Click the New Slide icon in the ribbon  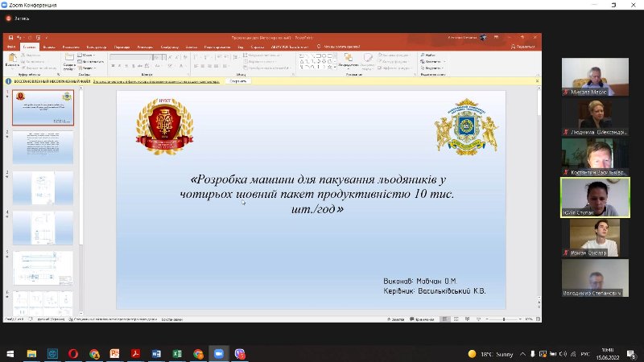[x=69, y=58]
